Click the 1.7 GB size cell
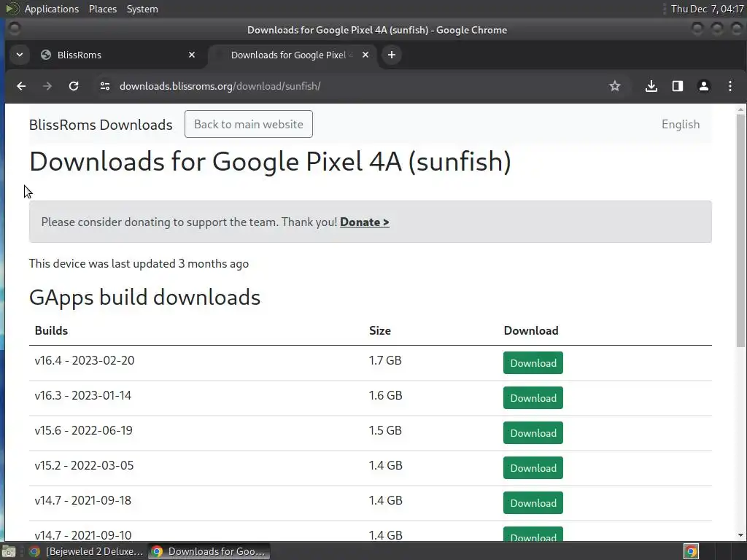Screen dimensions: 747x560 click(385, 360)
